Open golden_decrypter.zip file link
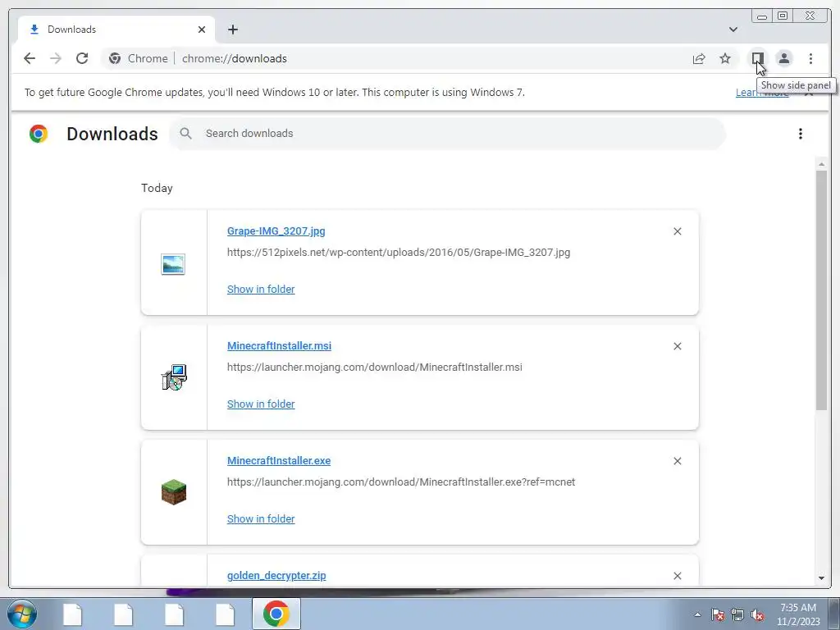This screenshot has height=630, width=840. point(276,575)
